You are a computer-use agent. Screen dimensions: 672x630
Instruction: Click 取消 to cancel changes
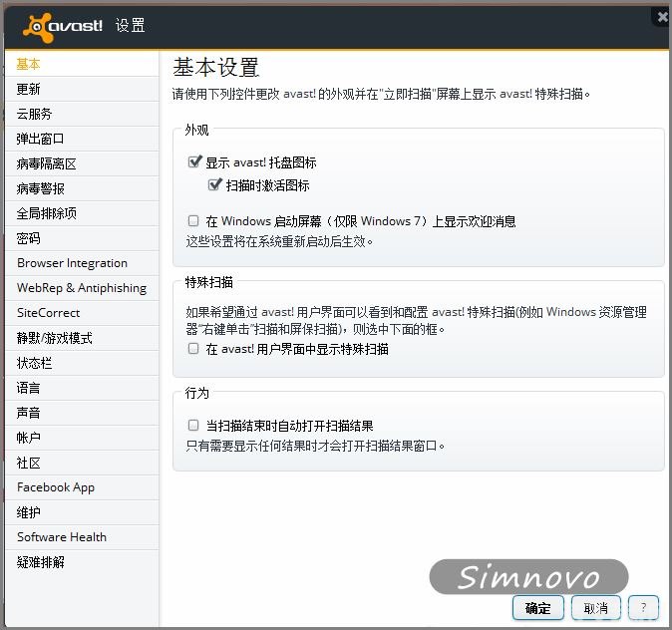(x=595, y=608)
